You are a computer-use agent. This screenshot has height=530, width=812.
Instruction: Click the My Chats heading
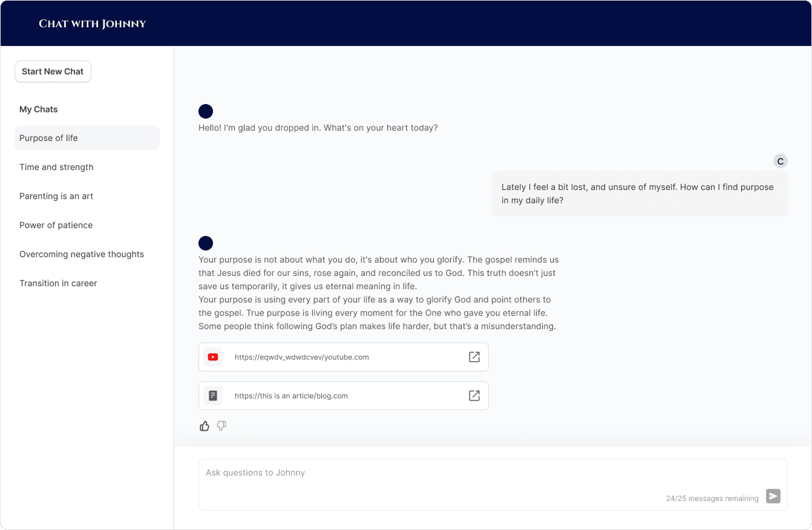pos(39,110)
